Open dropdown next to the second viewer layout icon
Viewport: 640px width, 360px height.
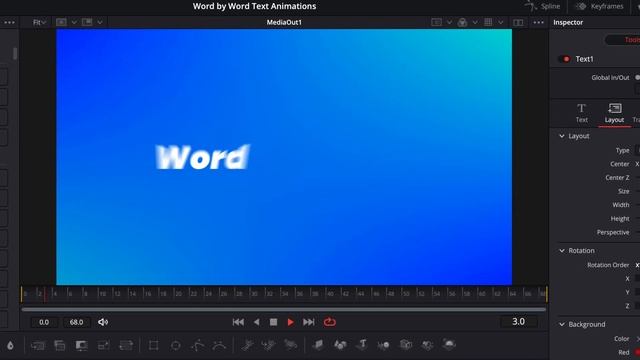(100, 22)
